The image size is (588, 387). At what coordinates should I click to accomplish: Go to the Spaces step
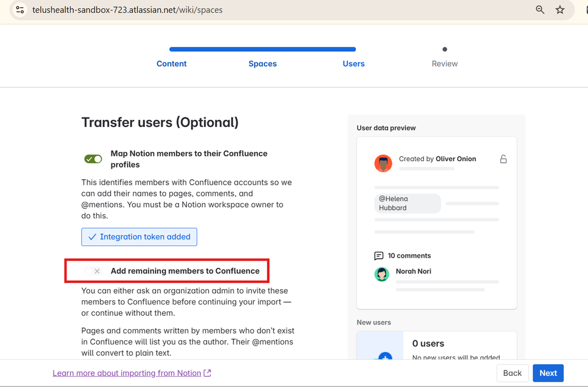pos(263,64)
